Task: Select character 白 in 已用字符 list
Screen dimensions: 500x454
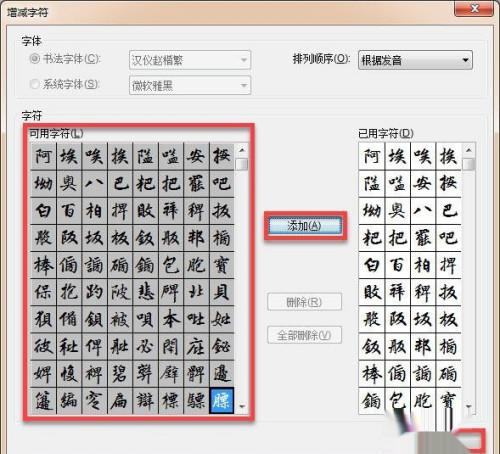Action: [x=372, y=265]
